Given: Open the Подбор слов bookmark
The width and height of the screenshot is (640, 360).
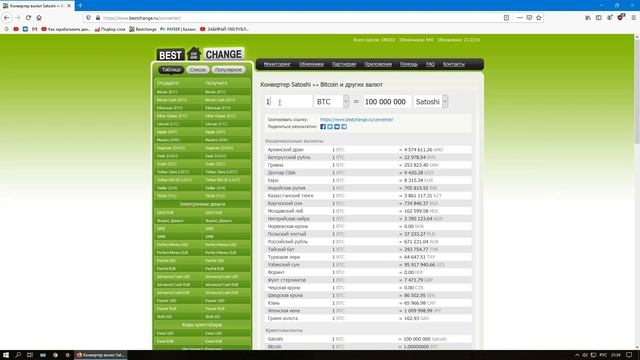Looking at the screenshot, I should pyautogui.click(x=110, y=29).
